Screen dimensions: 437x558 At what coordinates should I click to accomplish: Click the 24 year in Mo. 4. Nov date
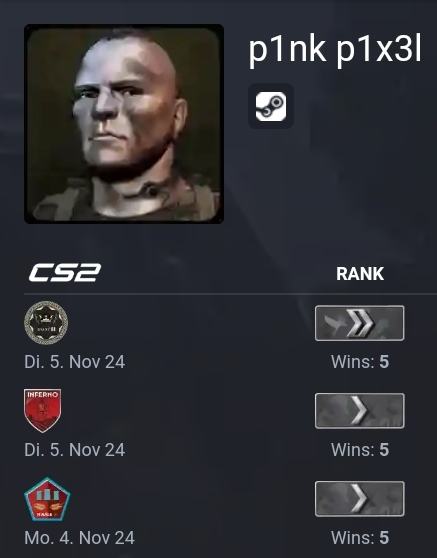[x=125, y=538]
